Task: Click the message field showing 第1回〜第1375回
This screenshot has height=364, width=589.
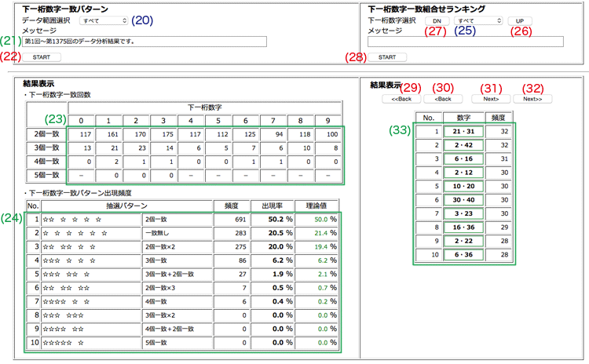Action: [x=145, y=42]
